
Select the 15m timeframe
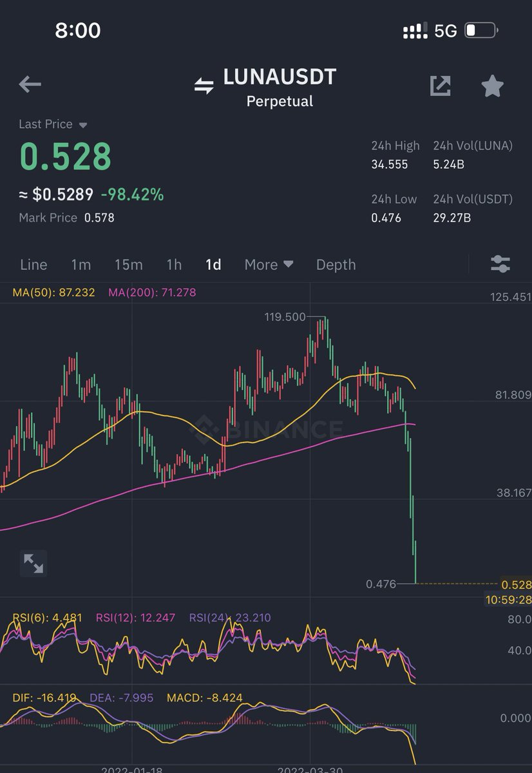(129, 265)
